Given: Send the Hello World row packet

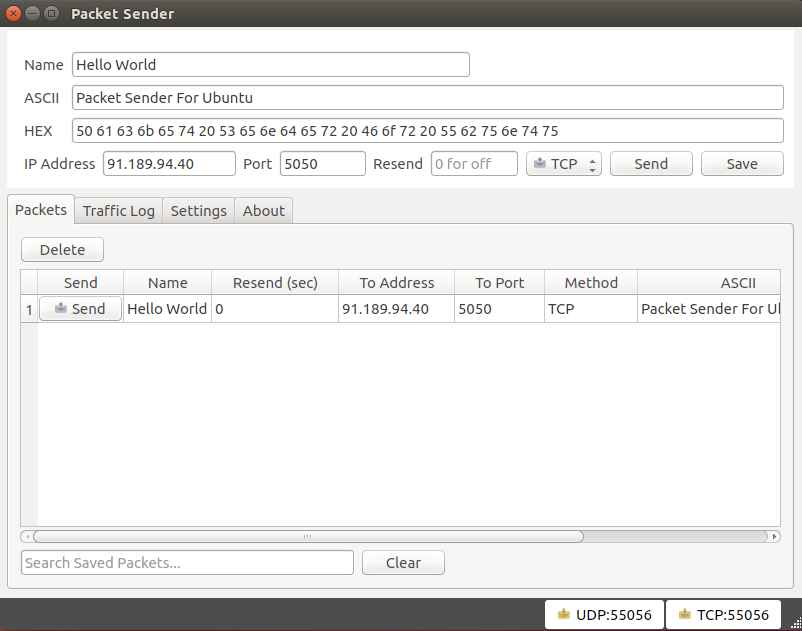Looking at the screenshot, I should tap(80, 309).
